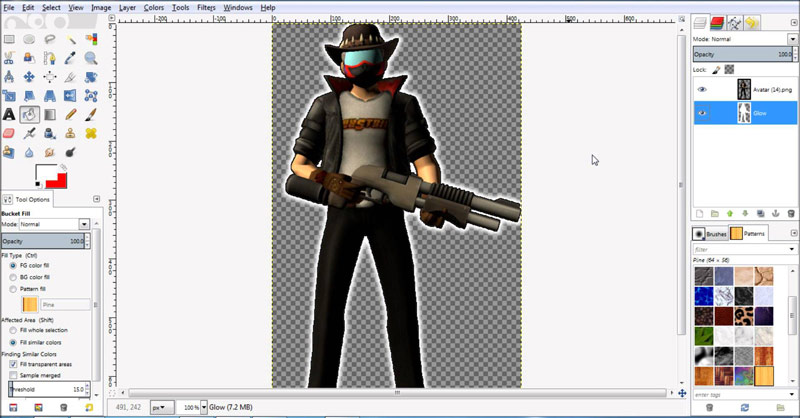
Task: Select the Rotate tool
Action: click(91, 77)
